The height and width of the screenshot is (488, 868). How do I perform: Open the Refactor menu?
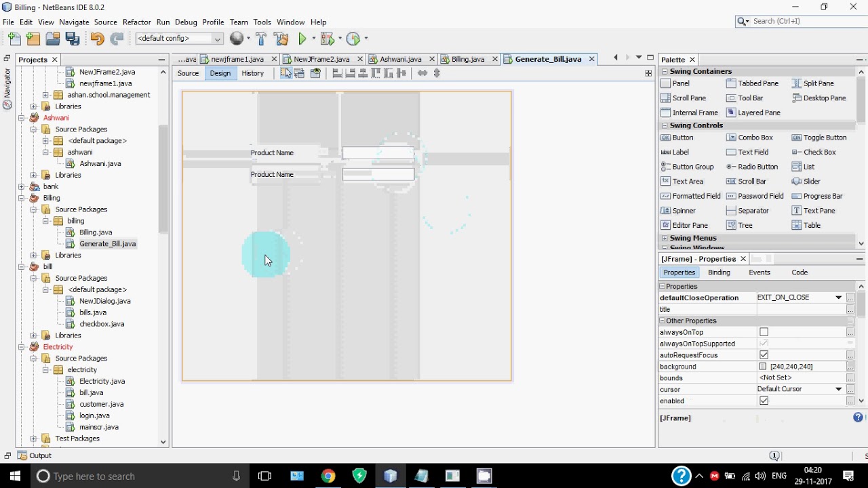[x=136, y=22]
